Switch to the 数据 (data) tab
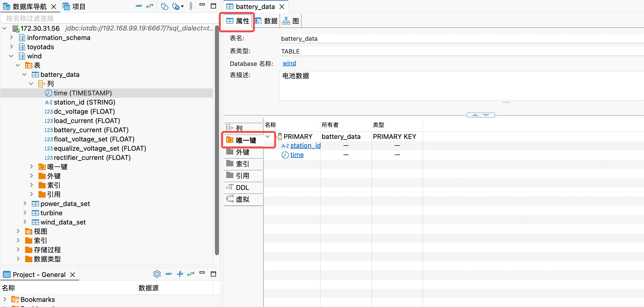Image resolution: width=644 pixels, height=307 pixels. [x=267, y=21]
